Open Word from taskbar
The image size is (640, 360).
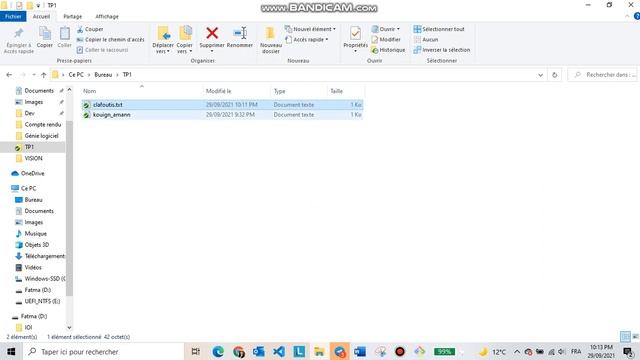tap(360, 351)
